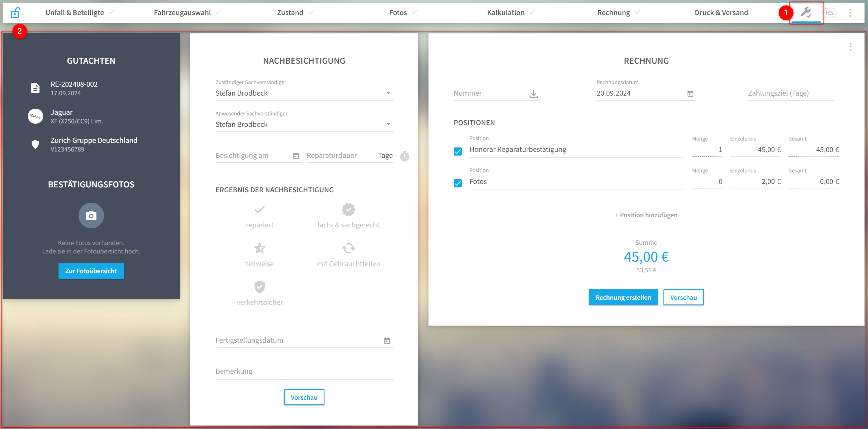868x429 pixels.
Task: Click the report number RE-202408-002
Action: tap(74, 84)
